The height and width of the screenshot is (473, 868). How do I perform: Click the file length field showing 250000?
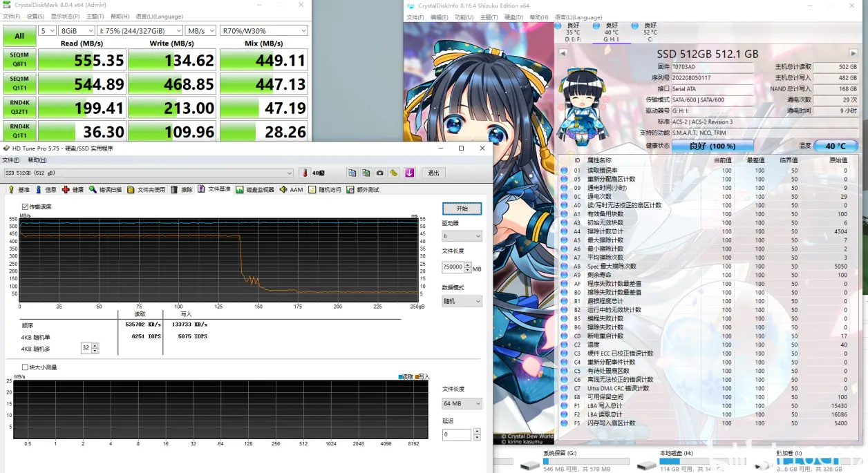coord(453,267)
